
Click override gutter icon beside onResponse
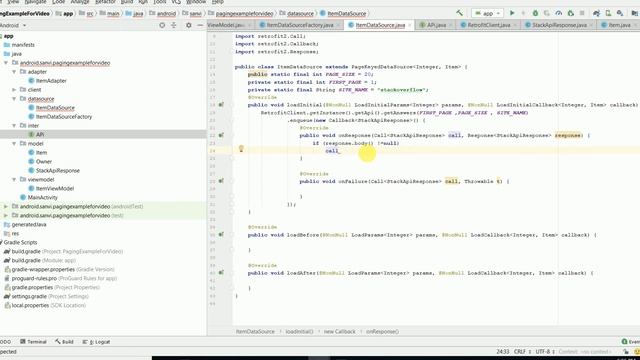(x=221, y=135)
